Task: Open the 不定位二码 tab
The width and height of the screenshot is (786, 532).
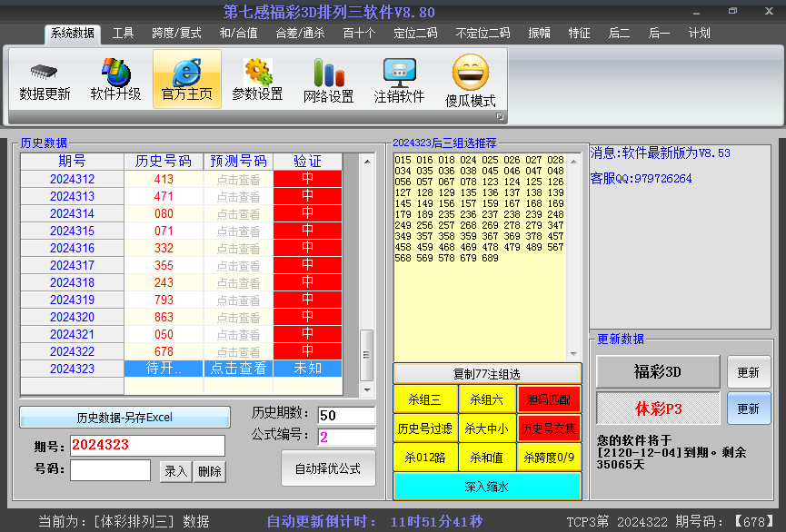Action: (483, 34)
